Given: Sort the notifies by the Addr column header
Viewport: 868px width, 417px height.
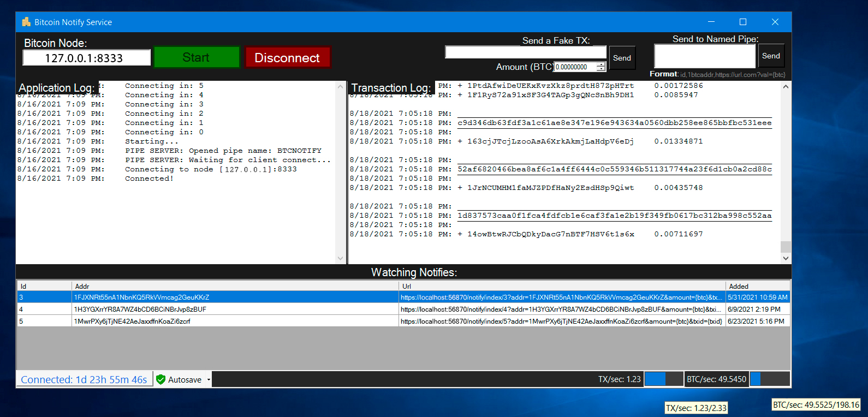Looking at the screenshot, I should point(235,286).
